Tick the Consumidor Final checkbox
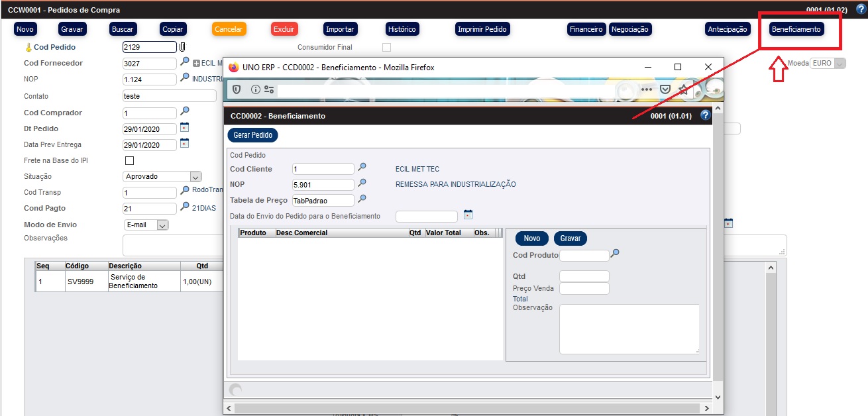Screen dimensions: 868x416 pyautogui.click(x=386, y=47)
